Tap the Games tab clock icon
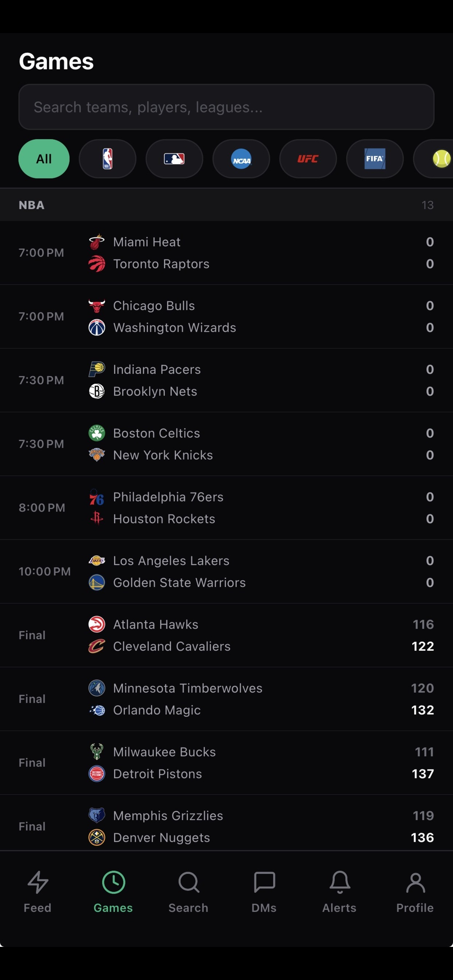453x980 pixels. pyautogui.click(x=113, y=882)
